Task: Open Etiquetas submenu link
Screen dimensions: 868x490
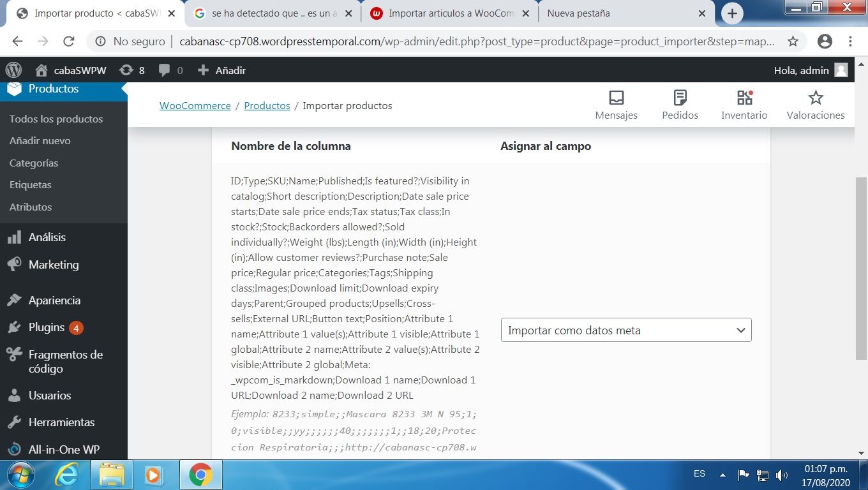Action: (31, 185)
